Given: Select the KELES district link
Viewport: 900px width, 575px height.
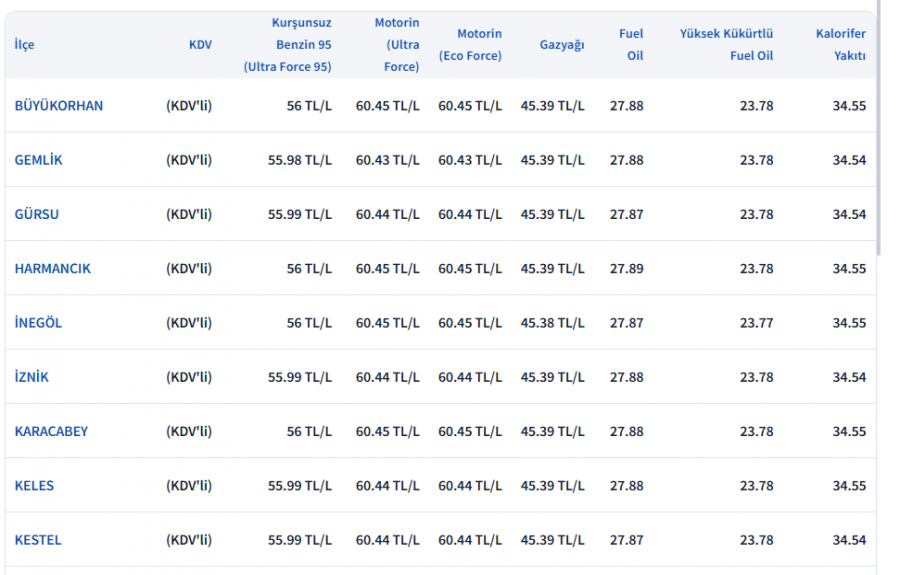Looking at the screenshot, I should pos(34,486).
